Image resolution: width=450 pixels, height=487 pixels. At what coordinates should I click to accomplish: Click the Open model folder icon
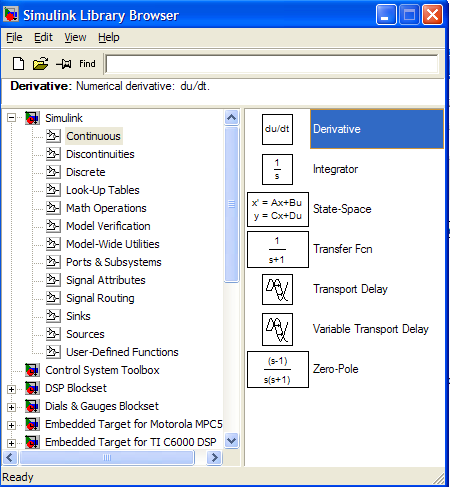click(40, 63)
